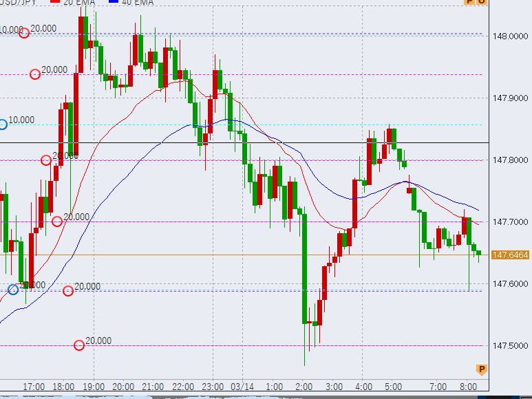Click the 03/14 date label on the time axis
The height and width of the screenshot is (399, 532).
(242, 387)
